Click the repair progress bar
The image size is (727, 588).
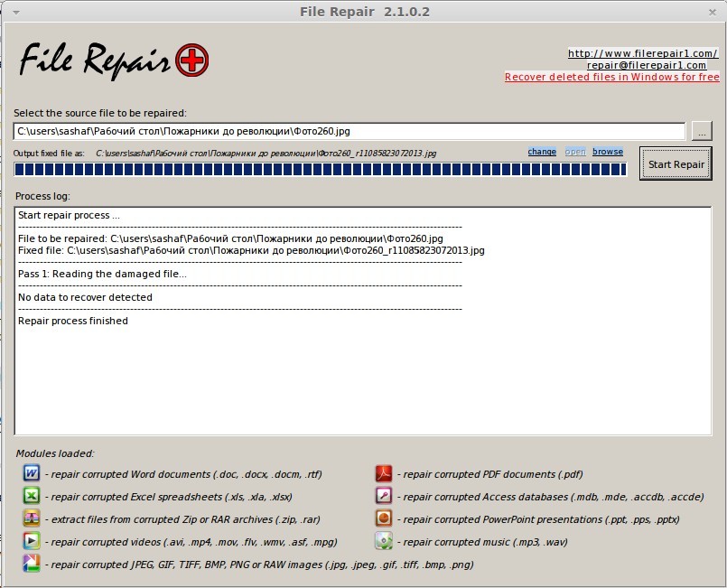(x=321, y=169)
